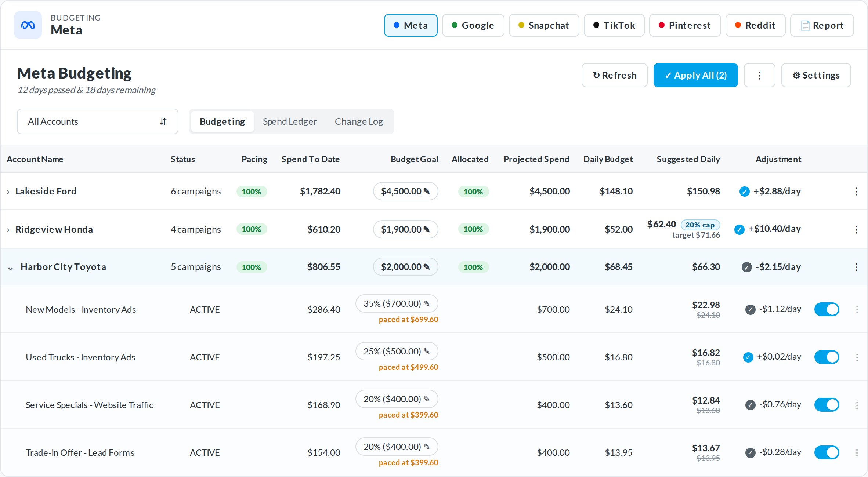
Task: Toggle off New Models Inventory Ads switch
Action: click(x=827, y=309)
